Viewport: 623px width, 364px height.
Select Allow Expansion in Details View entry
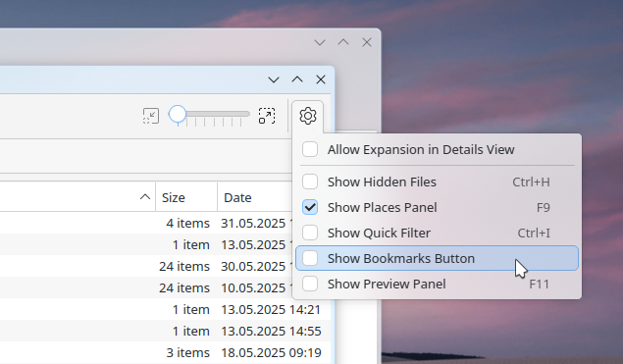pyautogui.click(x=437, y=149)
